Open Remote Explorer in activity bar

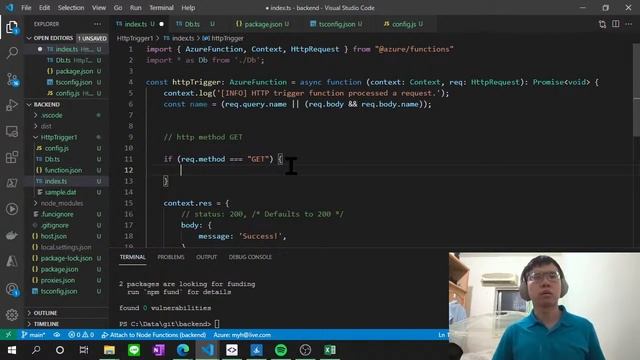pos(12,131)
